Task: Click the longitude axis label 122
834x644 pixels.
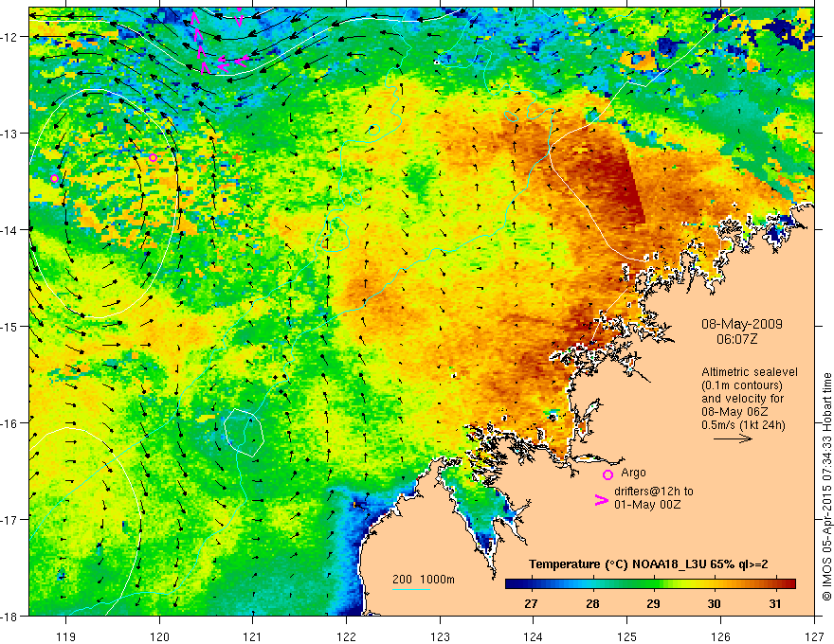Action: 346,636
